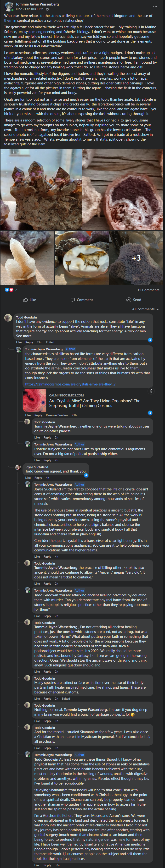Open the 15 Comments link

click(148, 290)
